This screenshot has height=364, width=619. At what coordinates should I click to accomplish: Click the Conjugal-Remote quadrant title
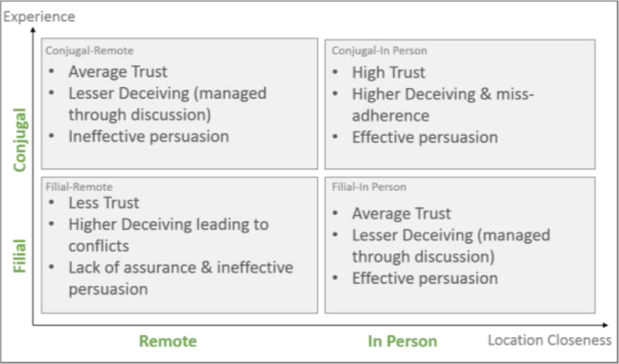point(90,51)
